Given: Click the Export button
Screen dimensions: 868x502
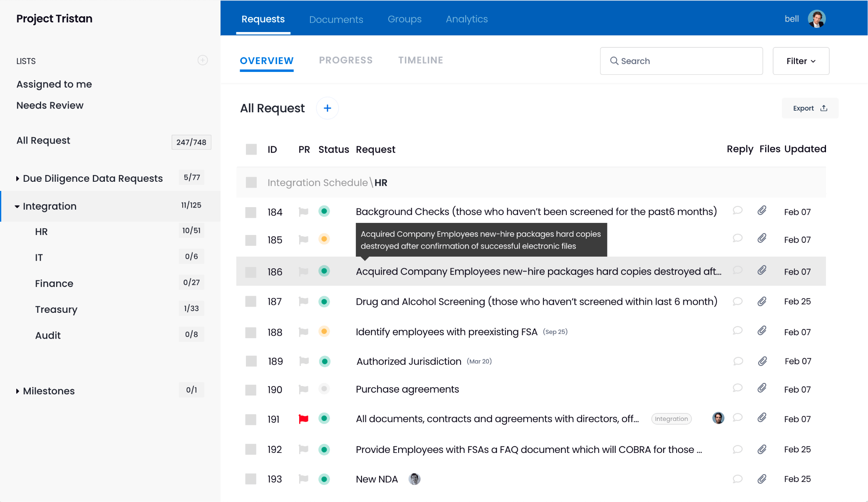Looking at the screenshot, I should (810, 108).
